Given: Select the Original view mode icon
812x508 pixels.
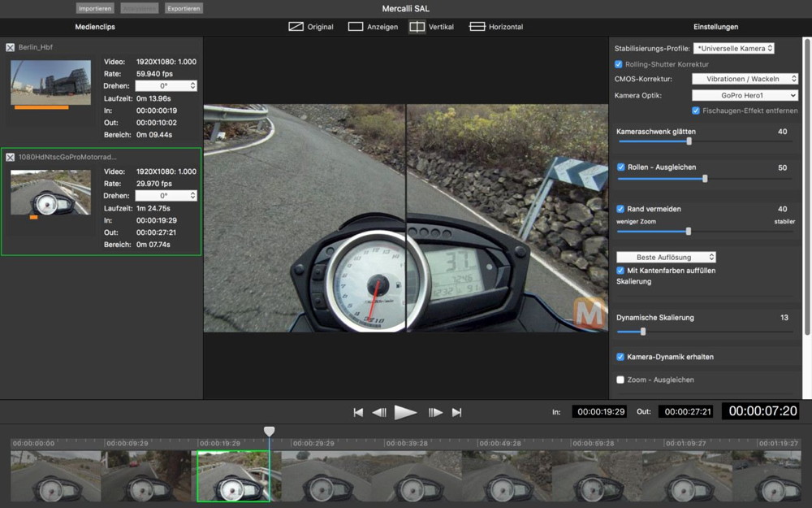Looking at the screenshot, I should (x=296, y=27).
